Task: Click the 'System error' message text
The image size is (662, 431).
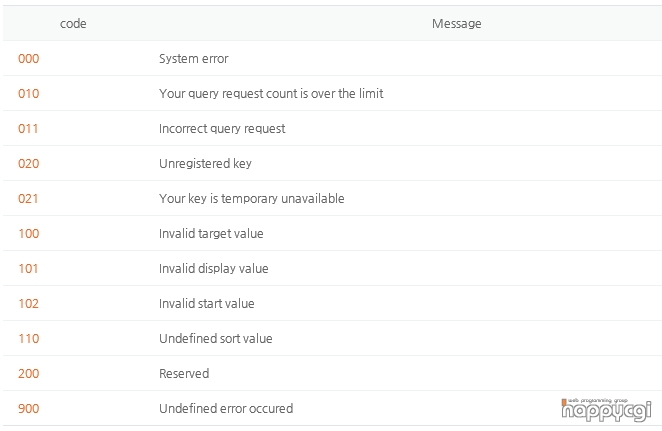Action: (x=194, y=59)
